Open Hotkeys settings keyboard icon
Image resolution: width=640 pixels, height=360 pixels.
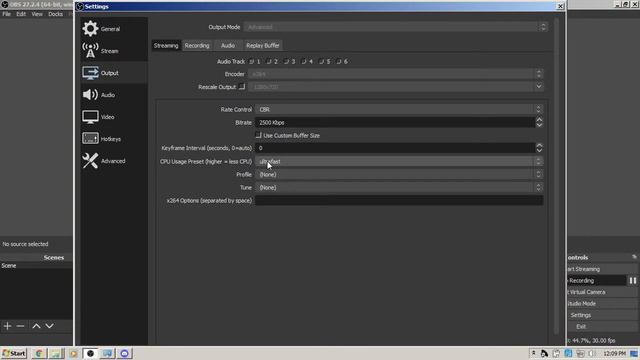coord(90,139)
